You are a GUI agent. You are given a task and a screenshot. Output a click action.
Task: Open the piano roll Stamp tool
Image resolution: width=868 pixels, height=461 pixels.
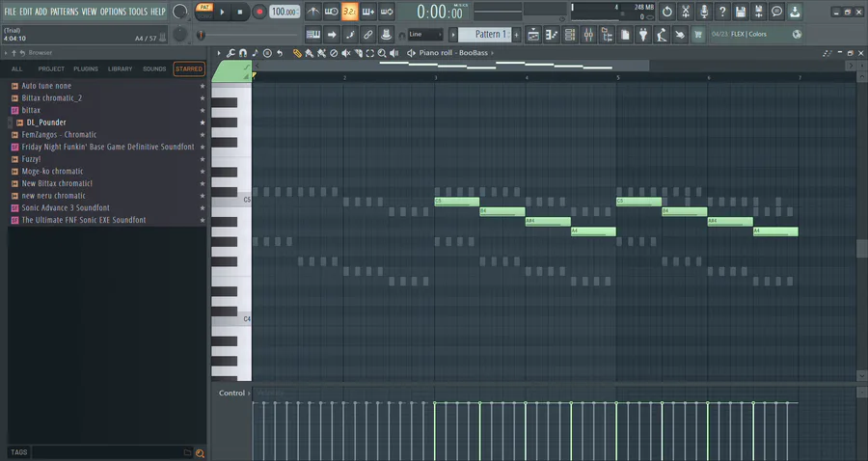(267, 53)
